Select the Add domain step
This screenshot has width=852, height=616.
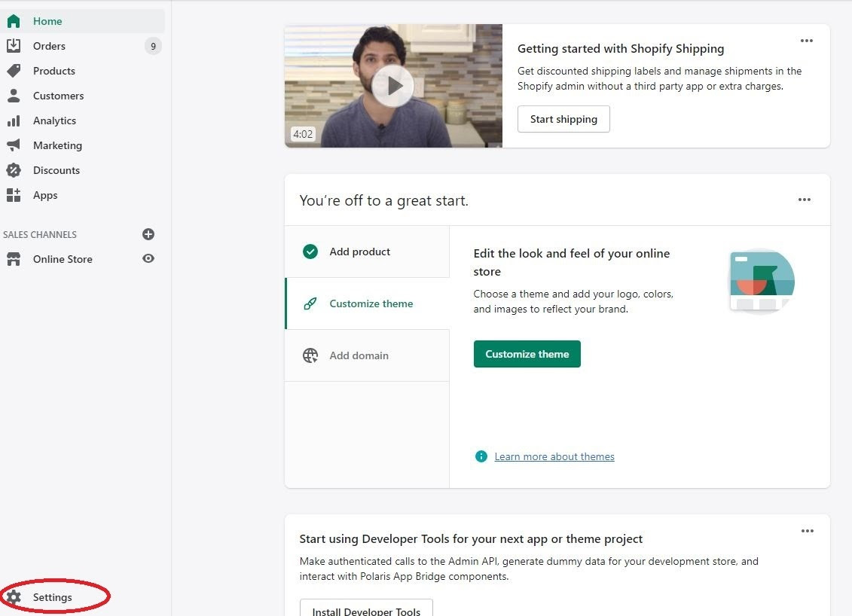[x=368, y=355]
